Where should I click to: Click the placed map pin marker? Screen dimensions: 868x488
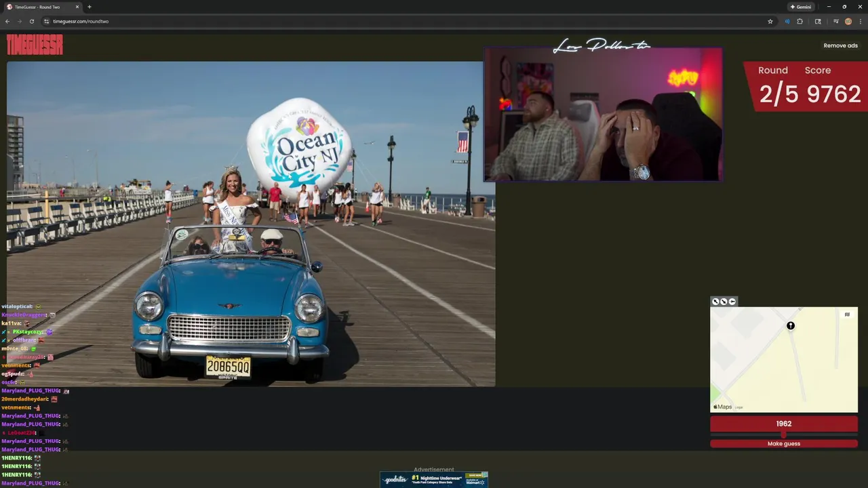click(791, 326)
